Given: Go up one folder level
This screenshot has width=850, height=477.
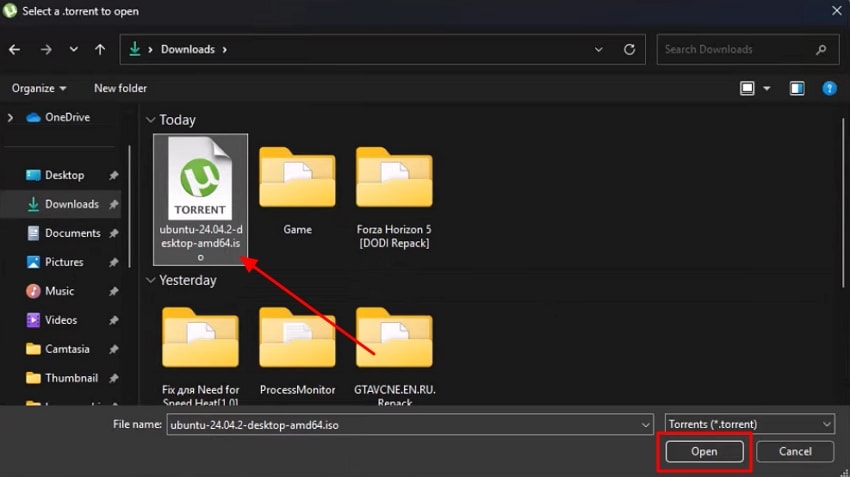Looking at the screenshot, I should 100,49.
